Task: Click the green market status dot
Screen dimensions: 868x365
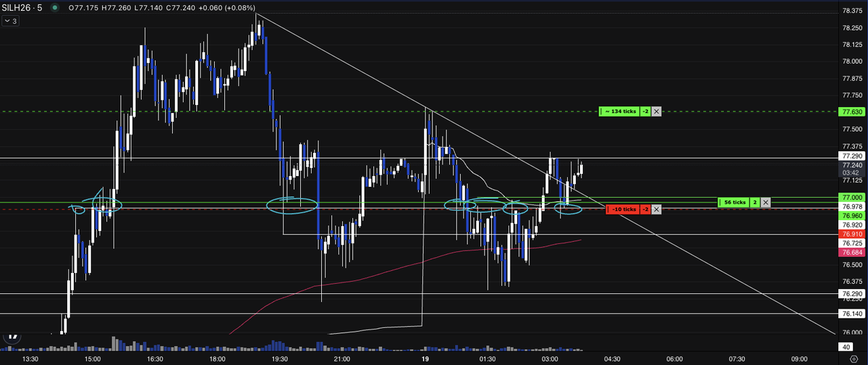Action: click(x=54, y=9)
